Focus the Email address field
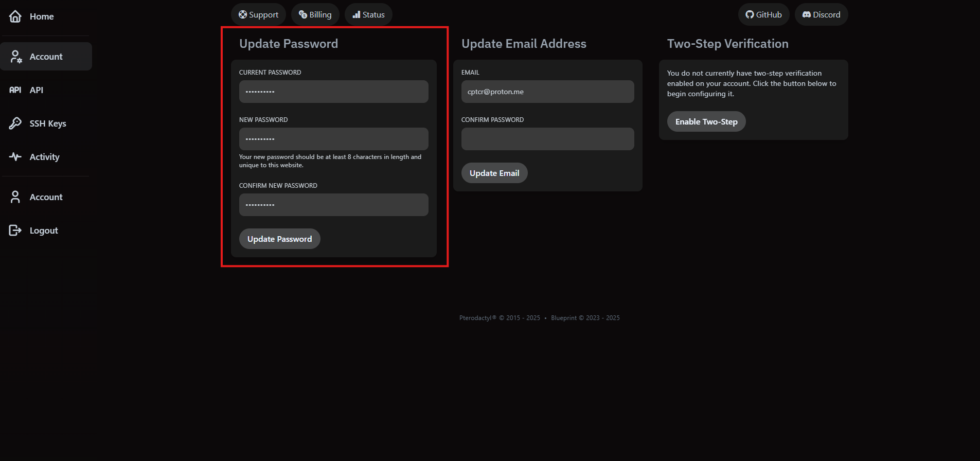 pyautogui.click(x=548, y=92)
